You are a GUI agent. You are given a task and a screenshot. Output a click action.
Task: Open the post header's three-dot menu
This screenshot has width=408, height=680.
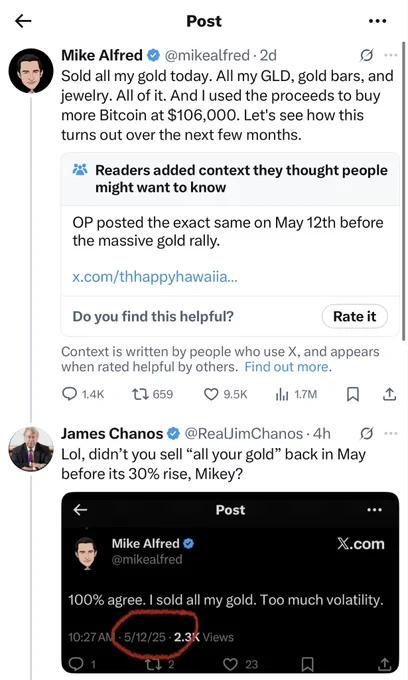point(377,21)
